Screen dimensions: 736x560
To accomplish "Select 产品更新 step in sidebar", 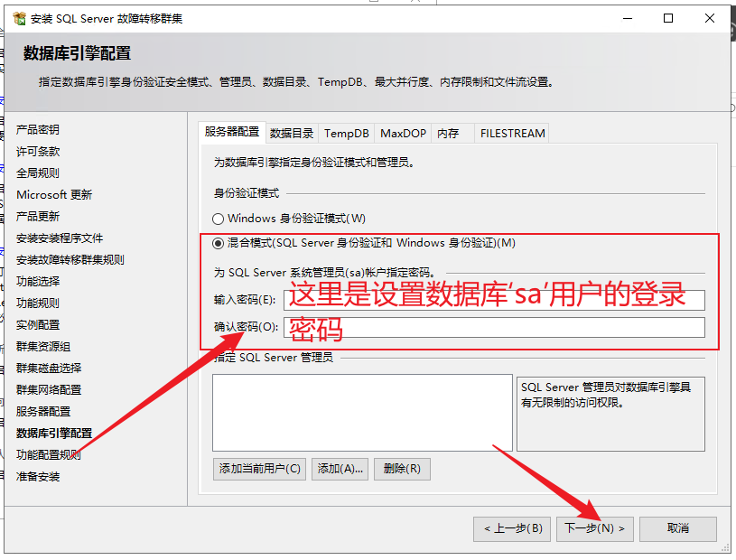I will [38, 217].
